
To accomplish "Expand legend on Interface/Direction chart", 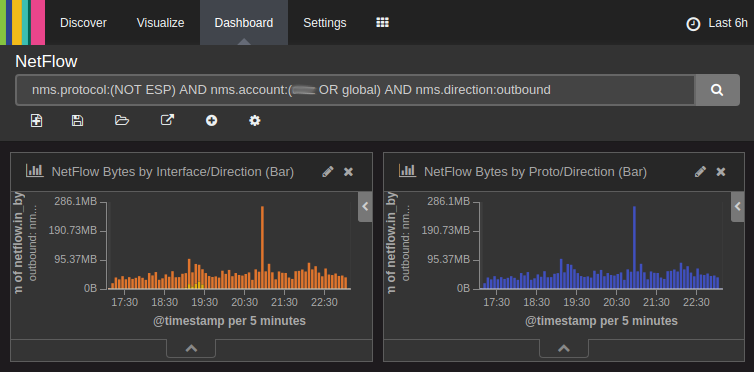I will tap(365, 207).
